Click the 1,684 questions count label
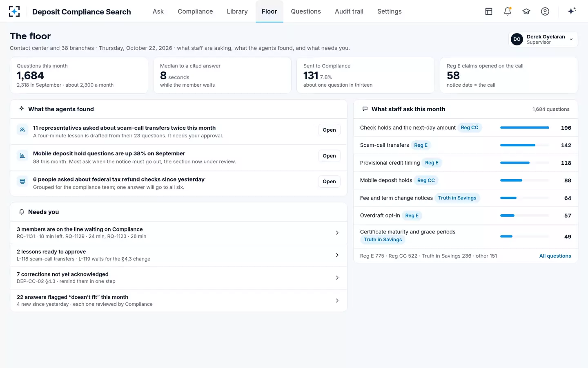Screen dimensions: 588x368 pyautogui.click(x=551, y=109)
